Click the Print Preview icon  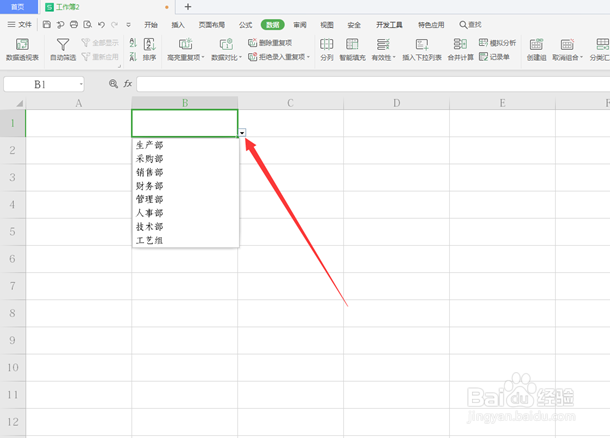coord(88,25)
